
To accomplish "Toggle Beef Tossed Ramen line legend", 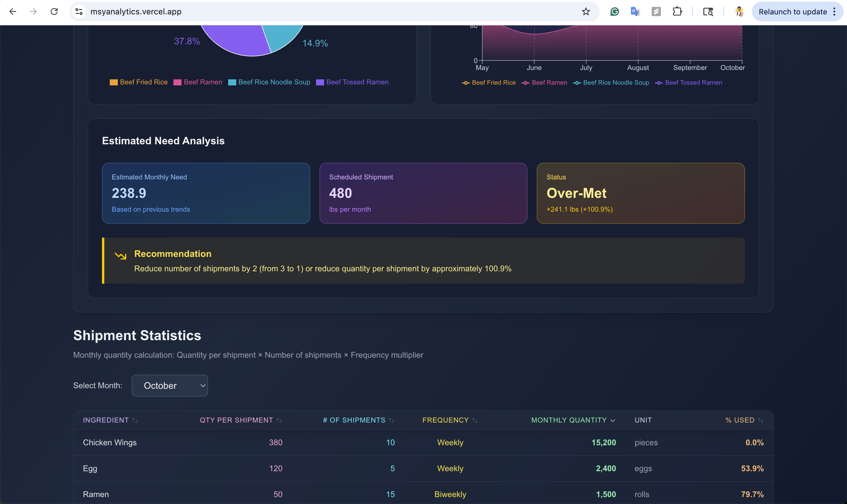I will [x=688, y=83].
